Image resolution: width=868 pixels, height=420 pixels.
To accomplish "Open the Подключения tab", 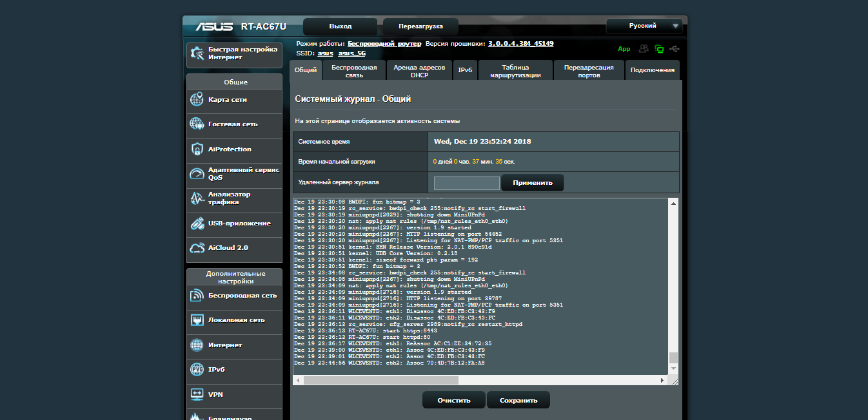I will tap(653, 70).
